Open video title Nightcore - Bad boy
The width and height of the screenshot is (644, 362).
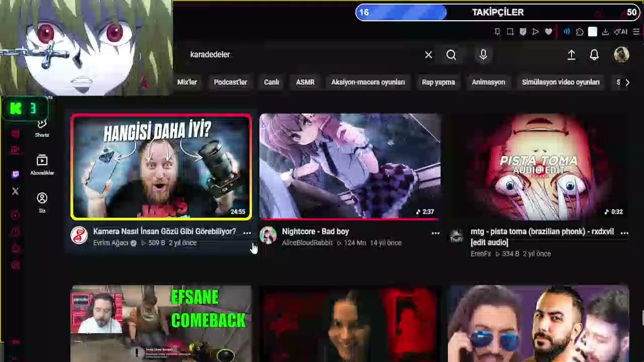315,231
